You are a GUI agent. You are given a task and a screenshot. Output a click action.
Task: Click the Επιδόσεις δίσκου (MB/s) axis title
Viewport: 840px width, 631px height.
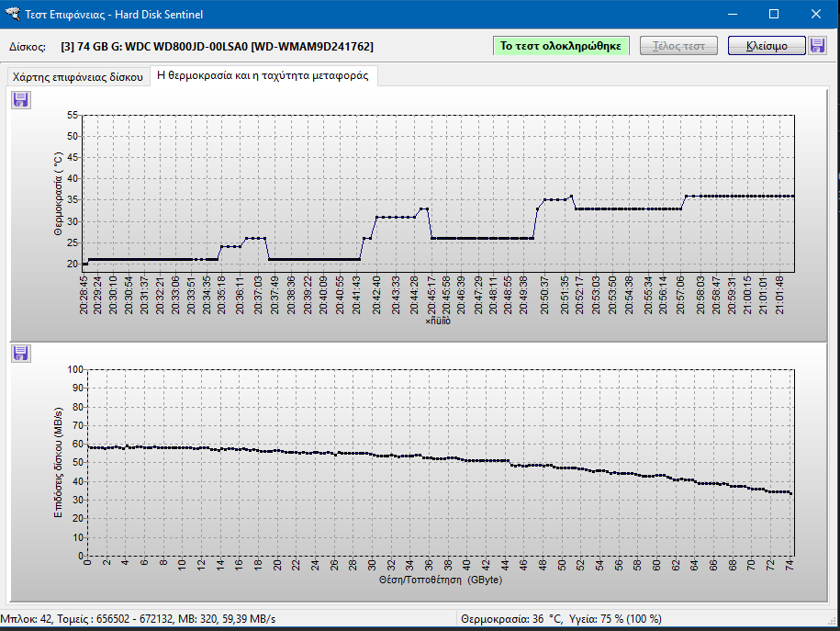tap(59, 463)
